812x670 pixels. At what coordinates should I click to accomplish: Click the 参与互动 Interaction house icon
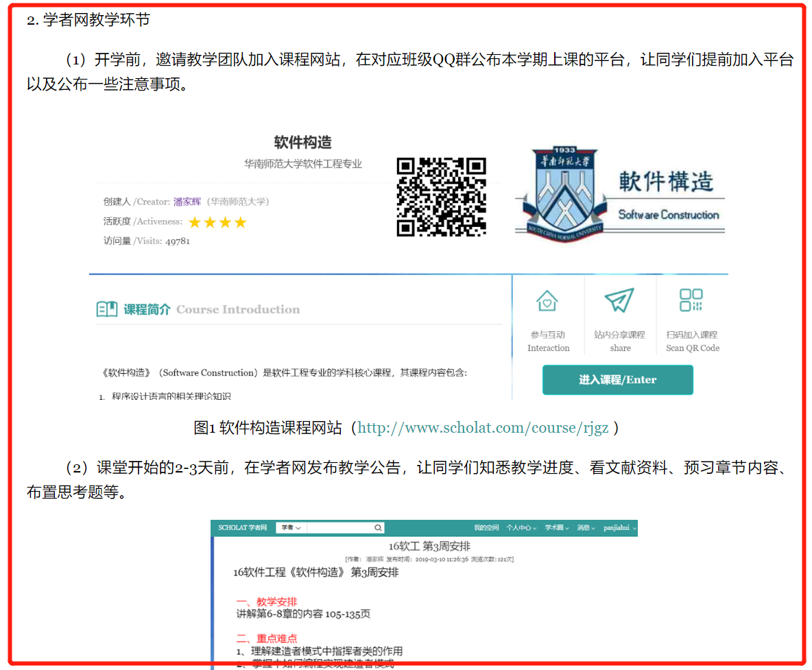547,301
